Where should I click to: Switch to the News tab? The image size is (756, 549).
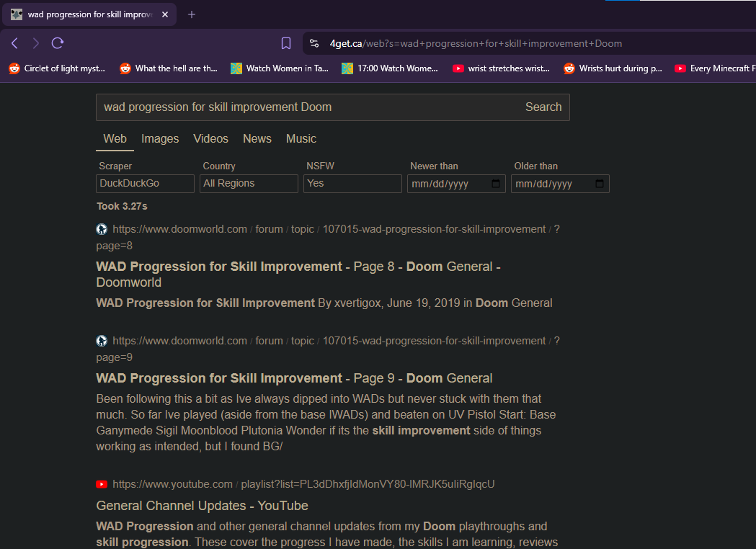(257, 139)
